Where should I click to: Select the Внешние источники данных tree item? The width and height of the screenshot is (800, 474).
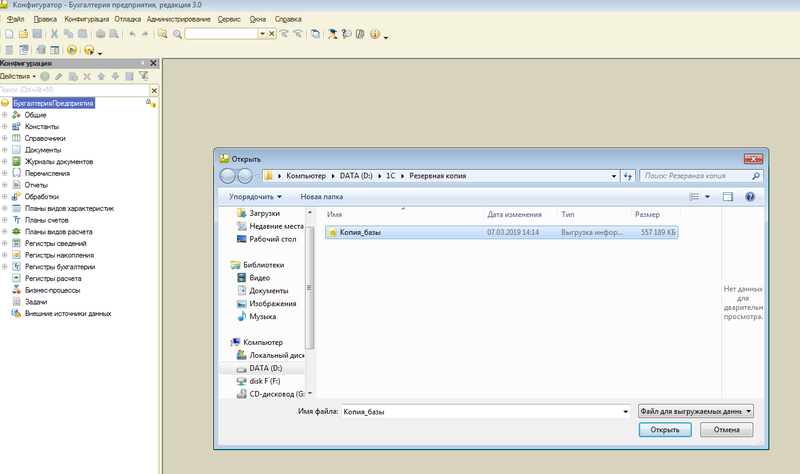click(61, 313)
